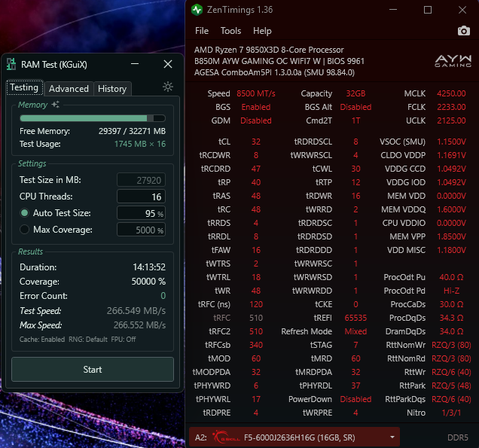This screenshot has width=479, height=448.
Task: Switch to the History tab
Action: tap(112, 89)
